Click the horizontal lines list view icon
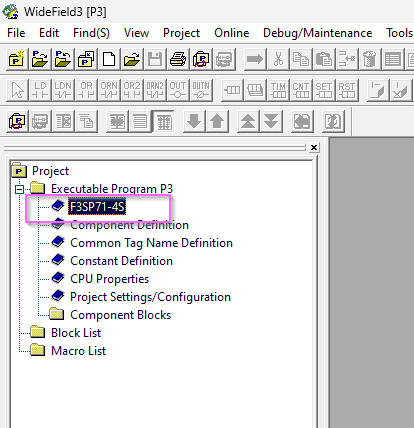The image size is (414, 428). [140, 121]
